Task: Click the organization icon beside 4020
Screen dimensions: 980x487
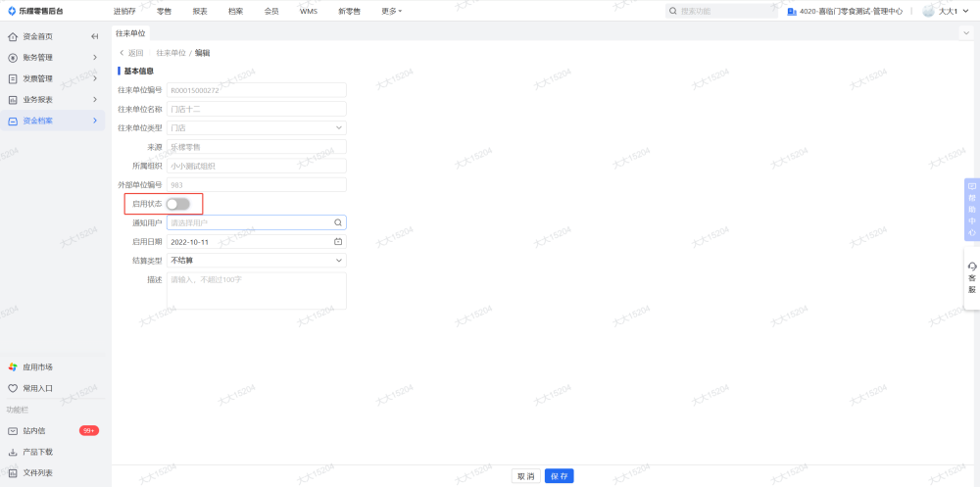Action: (x=792, y=11)
